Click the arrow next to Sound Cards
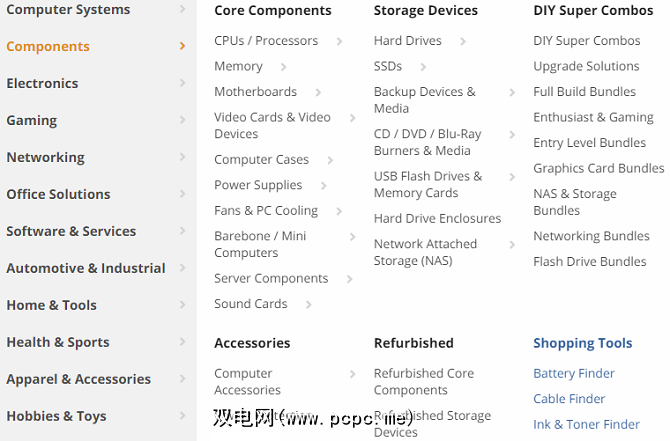 click(x=309, y=304)
